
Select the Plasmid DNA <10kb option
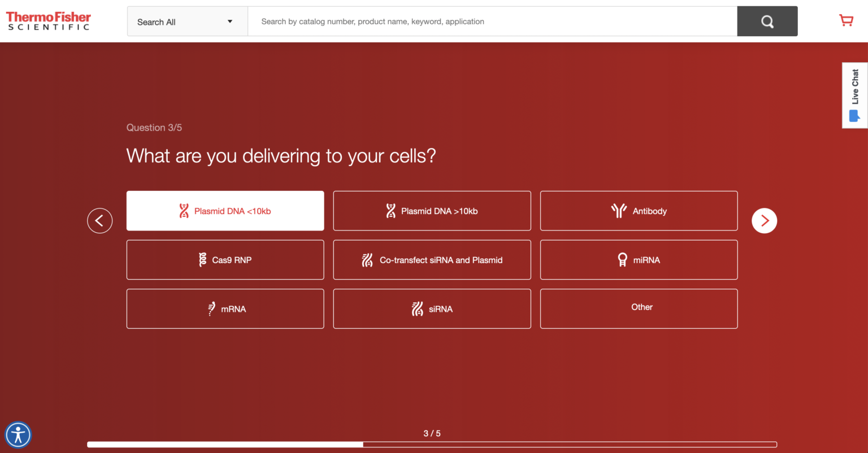click(225, 211)
